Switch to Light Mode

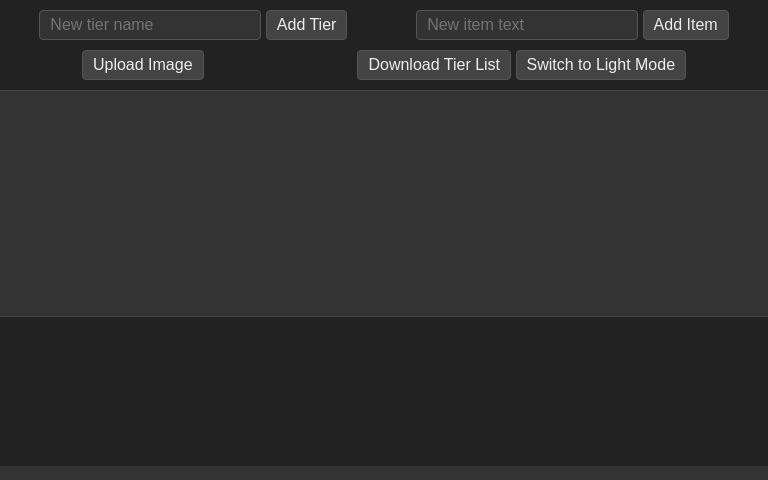click(x=600, y=65)
